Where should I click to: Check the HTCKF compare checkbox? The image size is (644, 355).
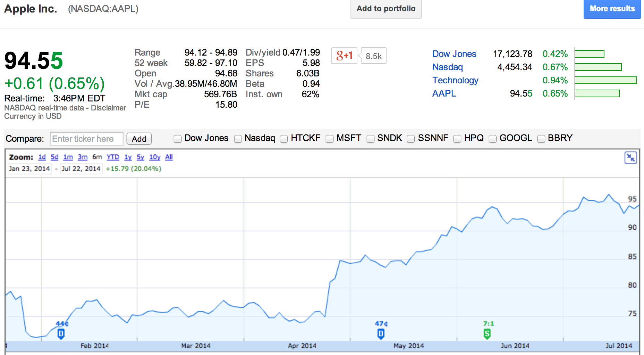[x=284, y=139]
